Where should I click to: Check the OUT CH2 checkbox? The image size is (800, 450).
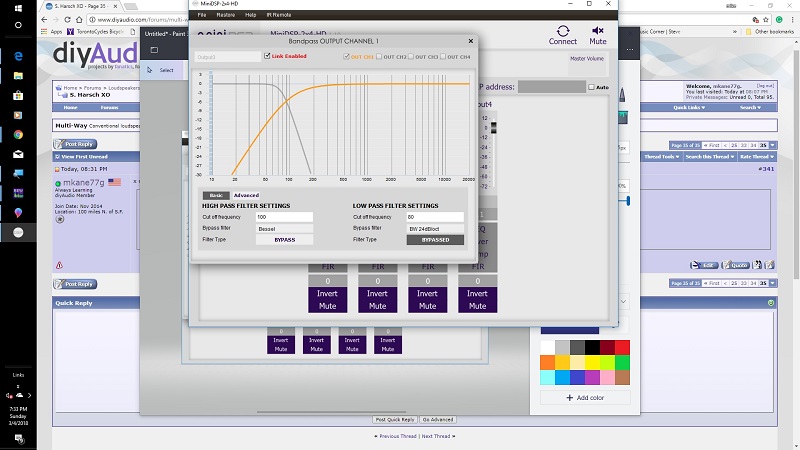(379, 57)
